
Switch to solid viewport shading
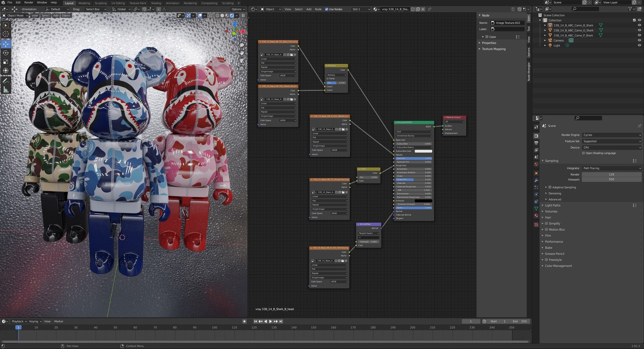click(222, 15)
